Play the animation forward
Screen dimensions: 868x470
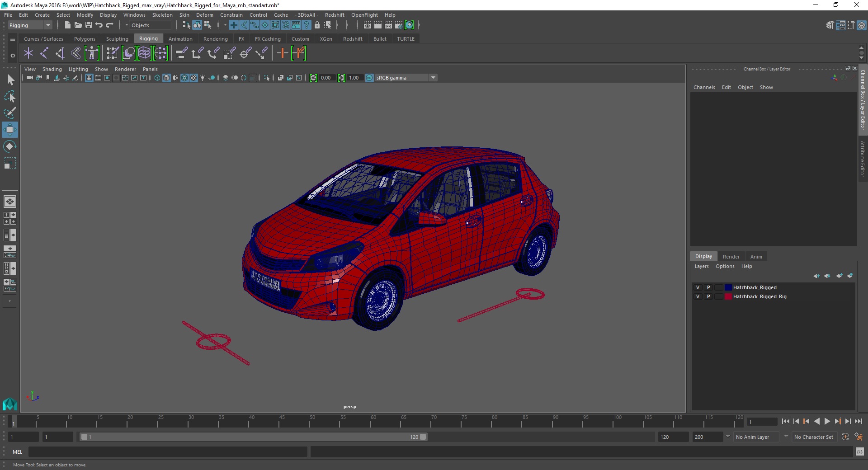click(x=827, y=421)
